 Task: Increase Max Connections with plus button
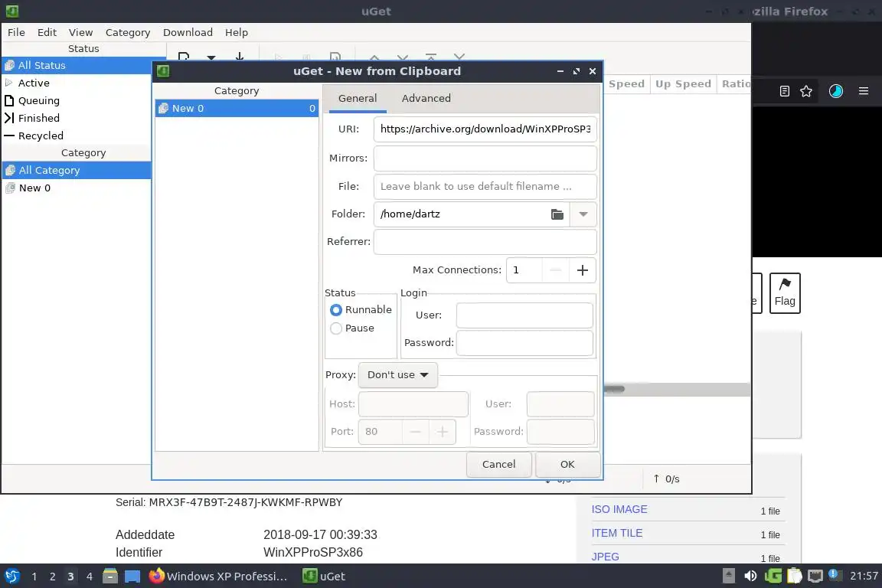pyautogui.click(x=582, y=270)
